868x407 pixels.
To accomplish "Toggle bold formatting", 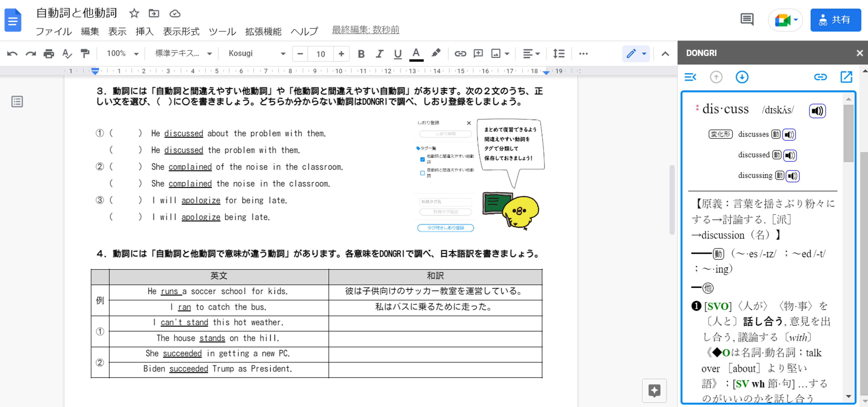I will click(361, 54).
